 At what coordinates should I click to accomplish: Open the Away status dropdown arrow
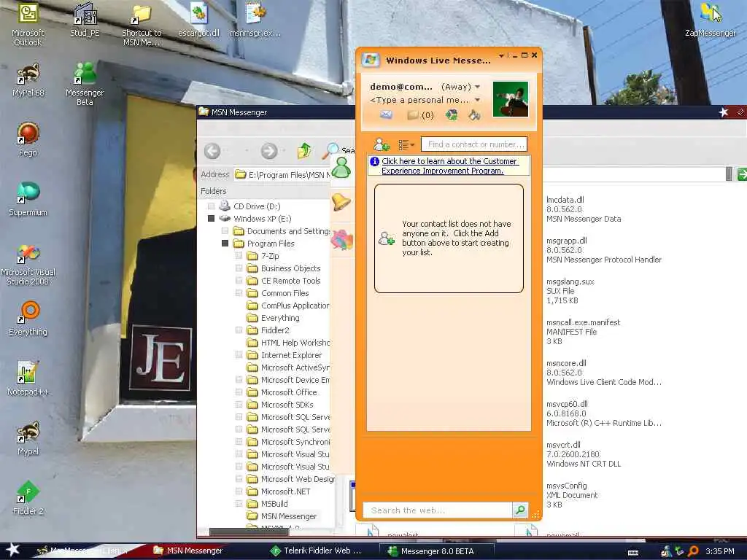point(477,87)
